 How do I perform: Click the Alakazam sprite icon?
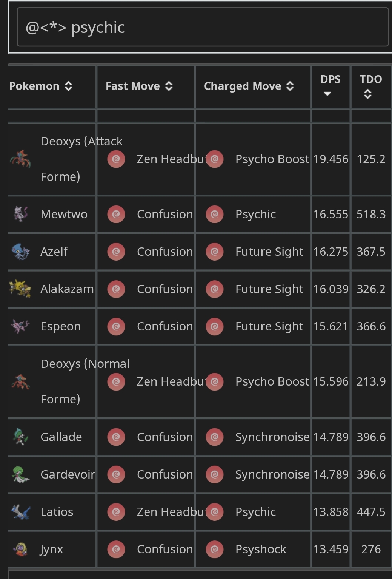tap(20, 289)
